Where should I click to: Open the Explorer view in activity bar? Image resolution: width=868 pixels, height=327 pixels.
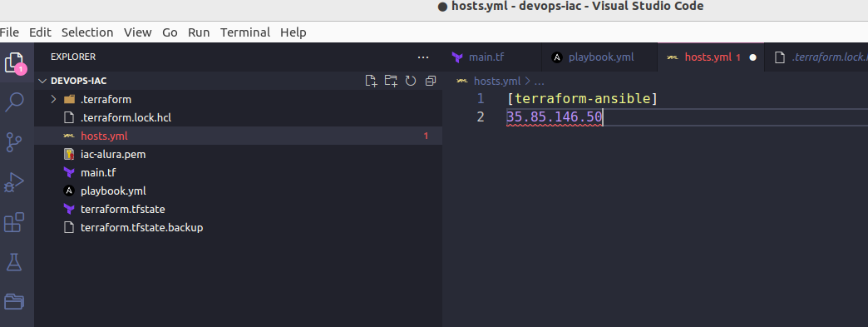15,62
